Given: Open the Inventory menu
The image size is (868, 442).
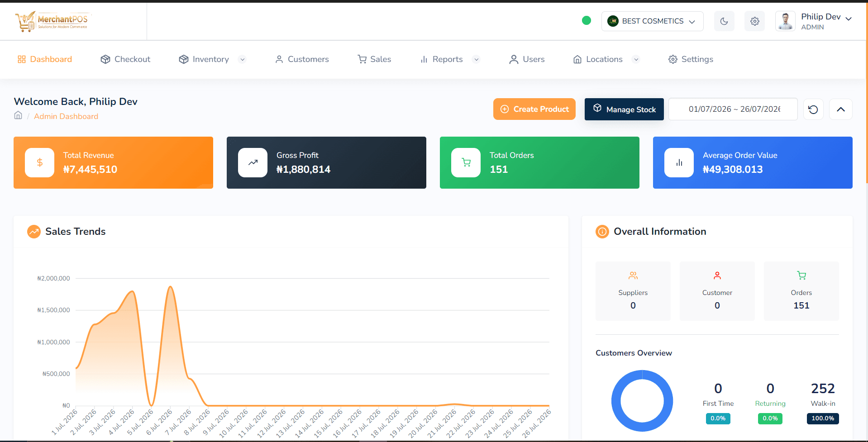Looking at the screenshot, I should [x=204, y=59].
